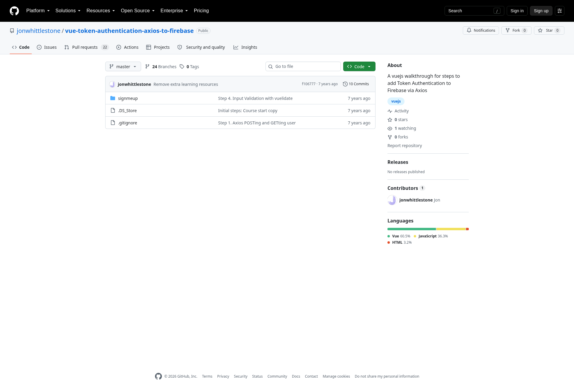Open the signmeup folder
Viewport: 574px width, 392px height.
point(128,98)
